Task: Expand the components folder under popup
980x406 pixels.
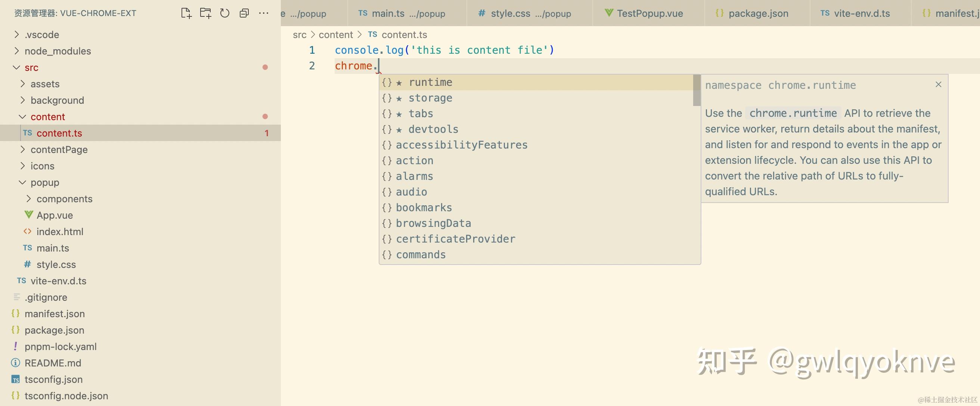Action: (28, 199)
